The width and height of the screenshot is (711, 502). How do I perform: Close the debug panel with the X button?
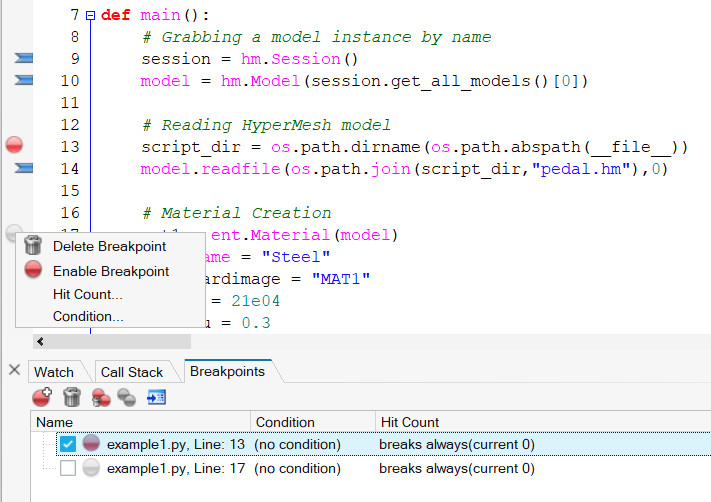coord(14,370)
